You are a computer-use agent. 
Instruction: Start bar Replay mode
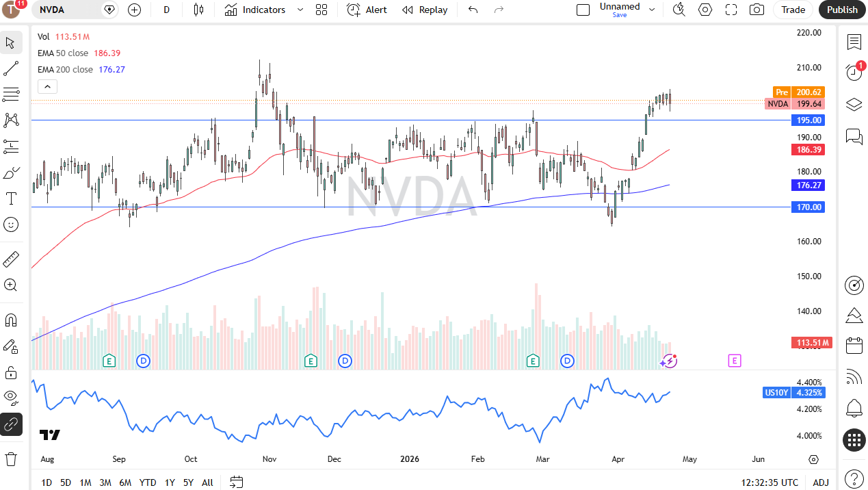[x=425, y=10]
